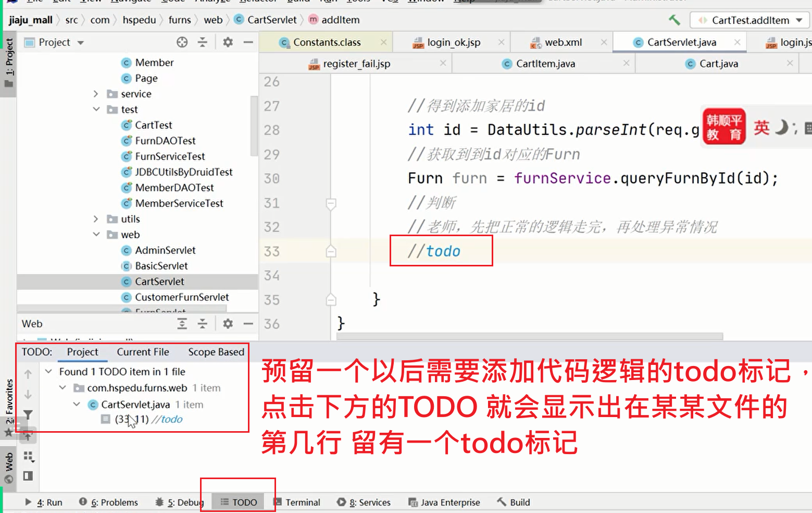This screenshot has height=513, width=812.
Task: Click the locate/select opened file target icon
Action: (x=182, y=42)
